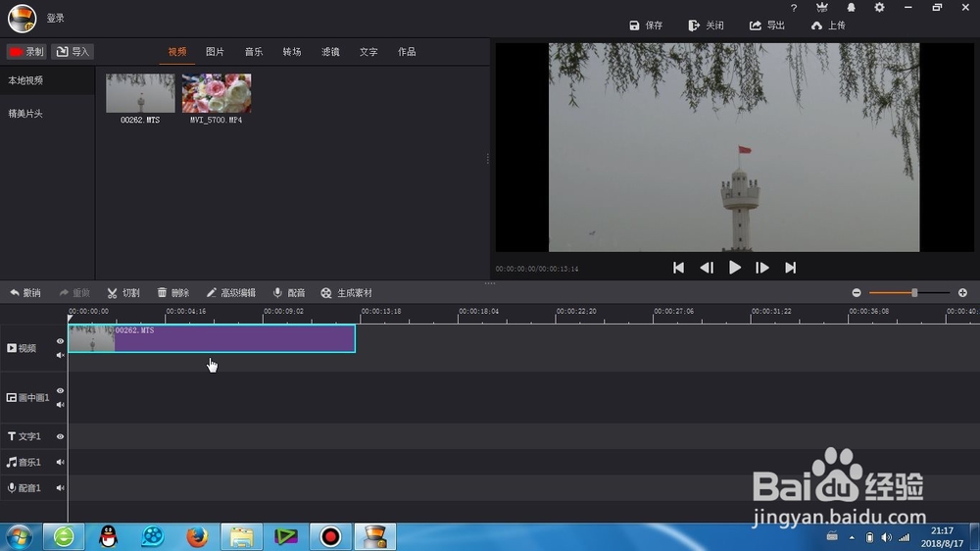
Task: Click the timeline playhead marker at start
Action: pyautogui.click(x=70, y=319)
